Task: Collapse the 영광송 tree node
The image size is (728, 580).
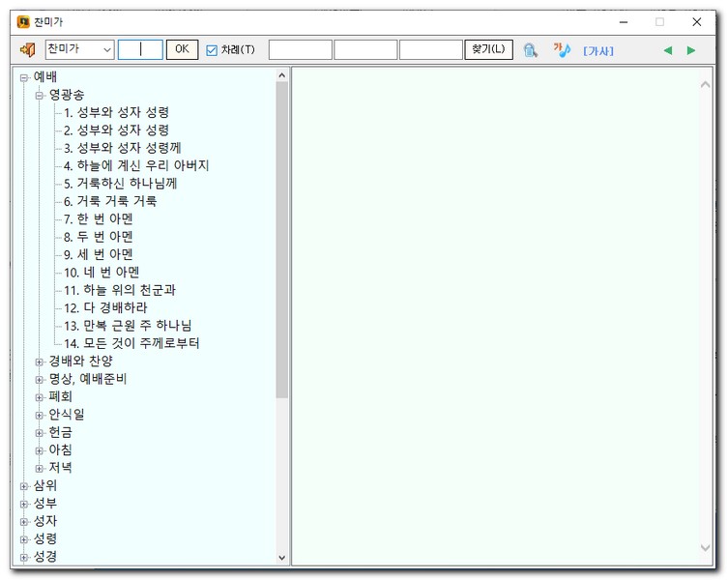Action: [x=40, y=95]
